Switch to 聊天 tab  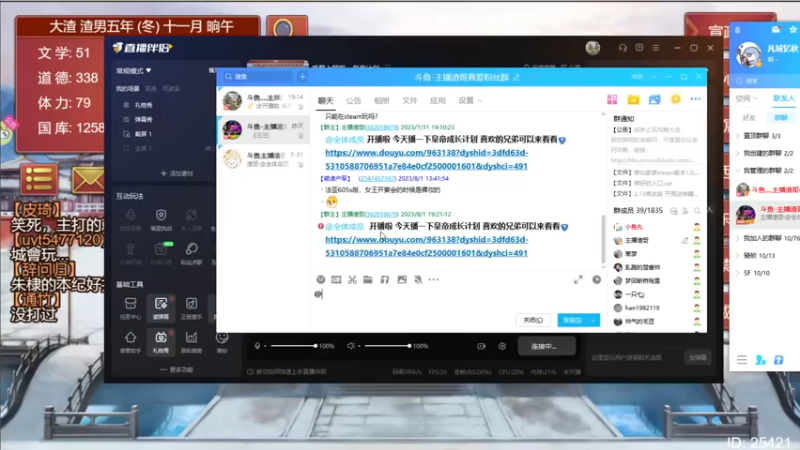tap(326, 101)
